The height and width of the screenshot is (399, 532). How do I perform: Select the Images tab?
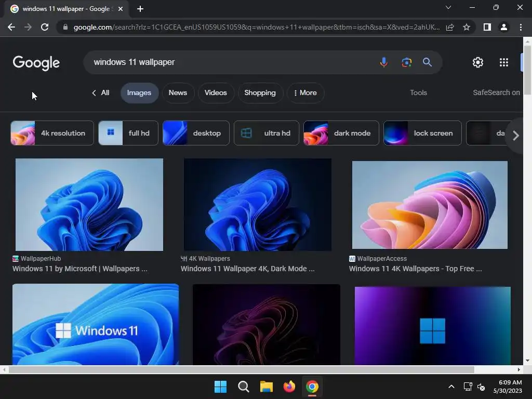pyautogui.click(x=139, y=92)
